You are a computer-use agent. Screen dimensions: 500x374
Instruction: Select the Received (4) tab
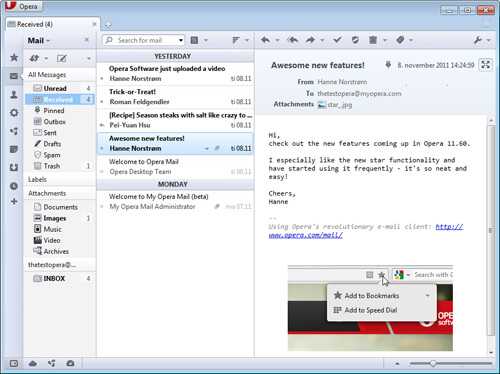pos(53,24)
